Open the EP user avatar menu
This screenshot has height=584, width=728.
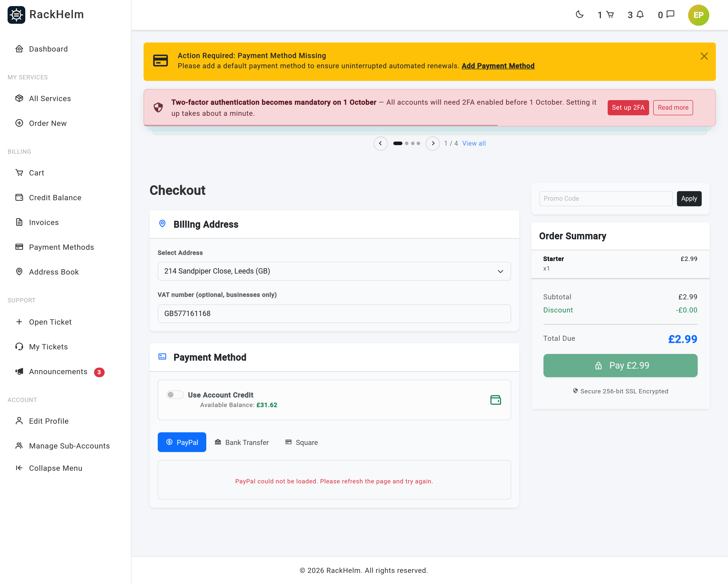698,15
